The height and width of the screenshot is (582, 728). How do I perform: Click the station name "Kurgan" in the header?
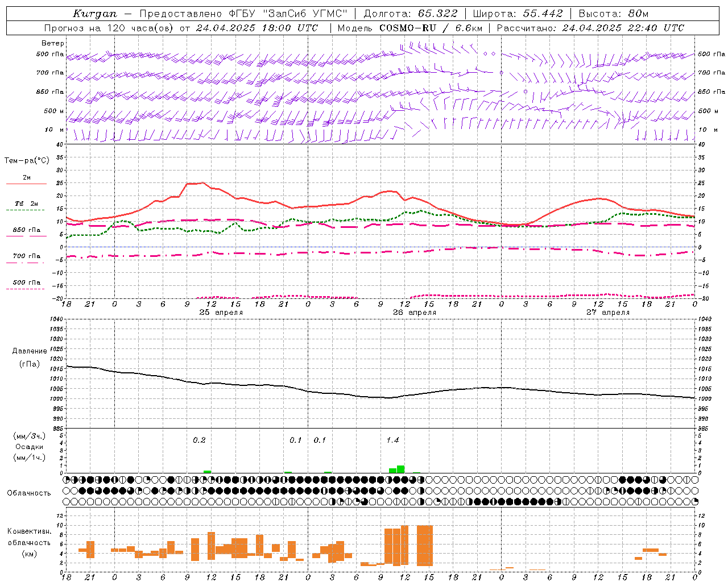point(94,14)
